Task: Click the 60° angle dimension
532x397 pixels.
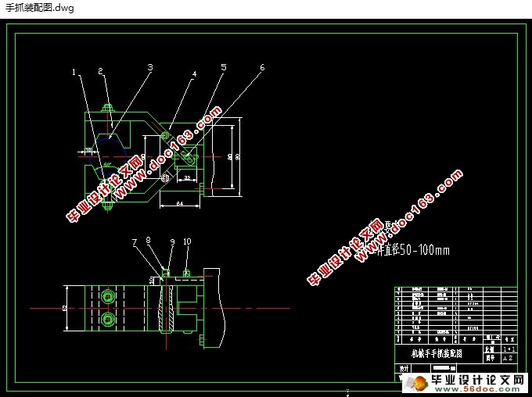Action: coord(107,164)
